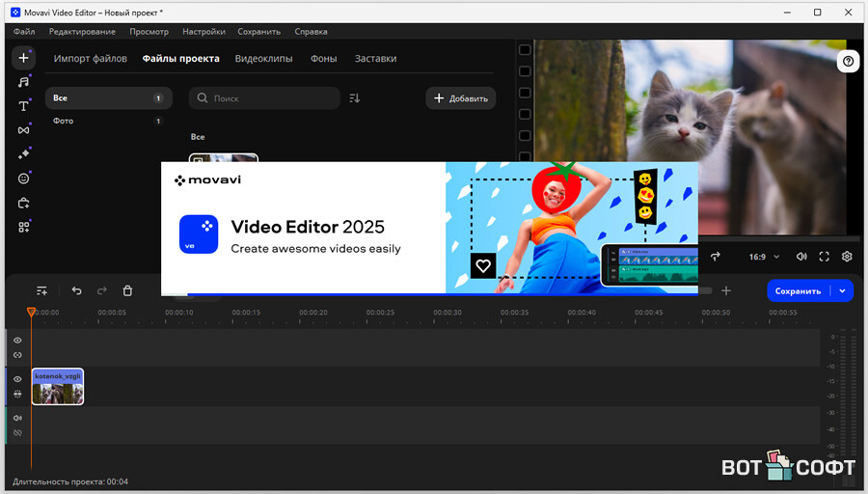
Task: Toggle visibility of the top overlay track
Action: 17,340
